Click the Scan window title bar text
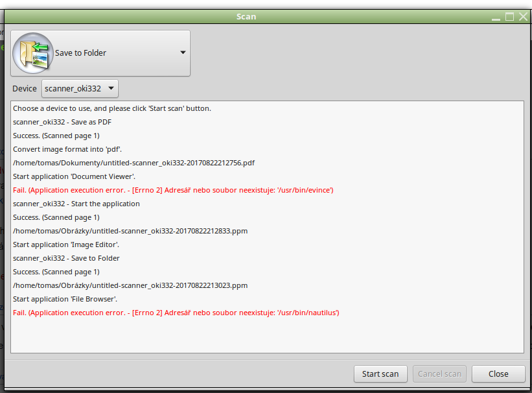The height and width of the screenshot is (393, 532). coord(246,17)
